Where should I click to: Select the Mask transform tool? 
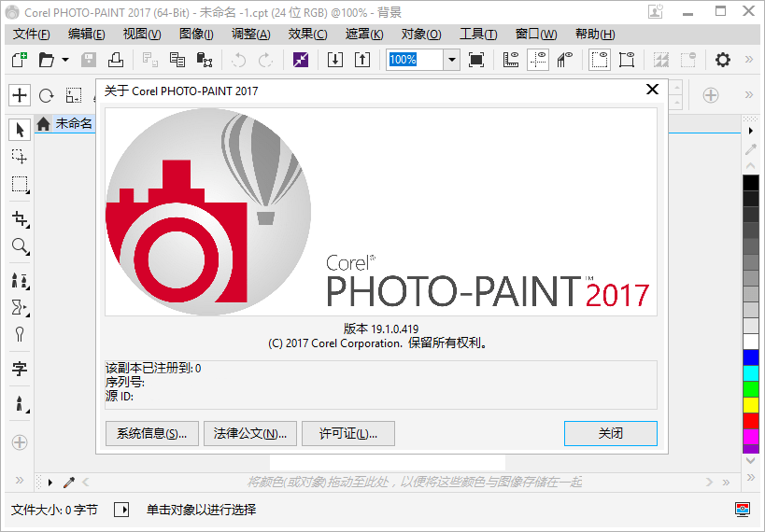tap(20, 157)
